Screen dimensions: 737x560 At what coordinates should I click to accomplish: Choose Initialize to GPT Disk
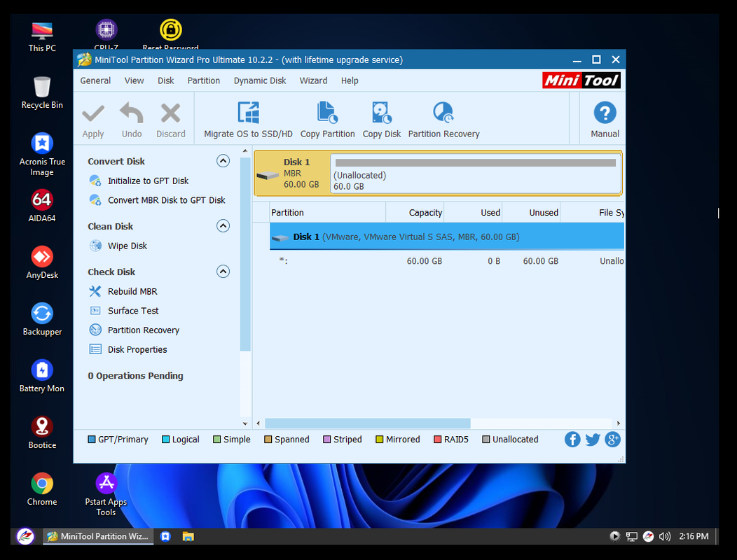[x=148, y=181]
